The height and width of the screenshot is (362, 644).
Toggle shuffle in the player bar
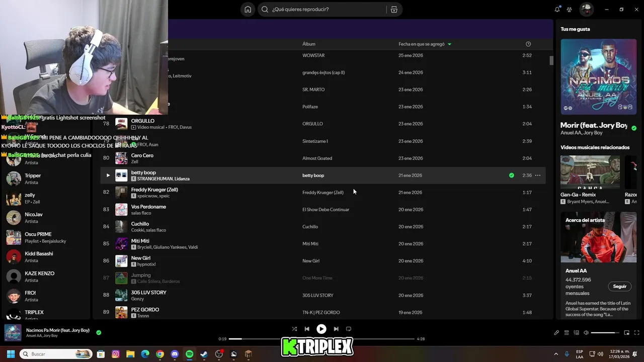(x=294, y=329)
